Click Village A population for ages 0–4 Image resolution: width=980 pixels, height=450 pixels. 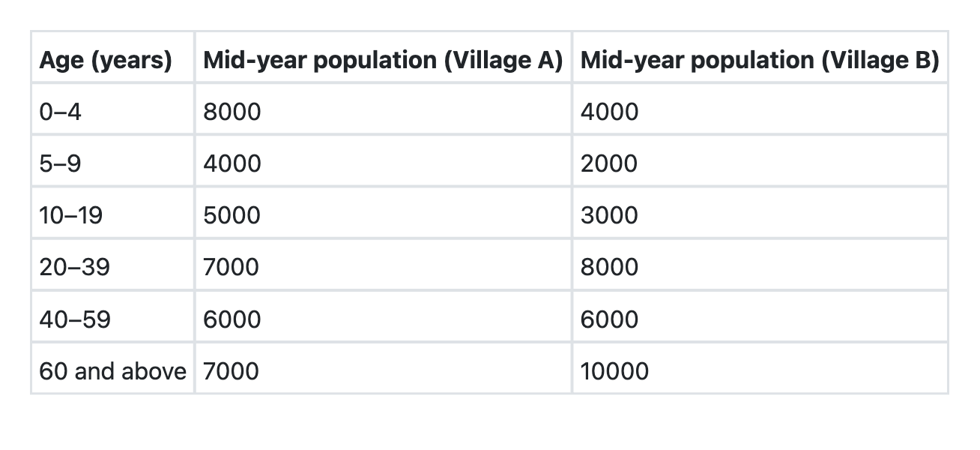pos(232,112)
